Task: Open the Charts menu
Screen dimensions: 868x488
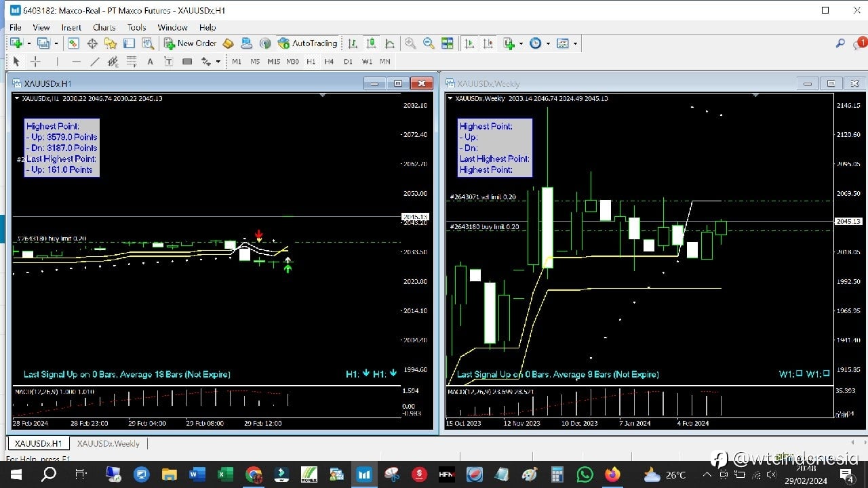Action: point(104,28)
